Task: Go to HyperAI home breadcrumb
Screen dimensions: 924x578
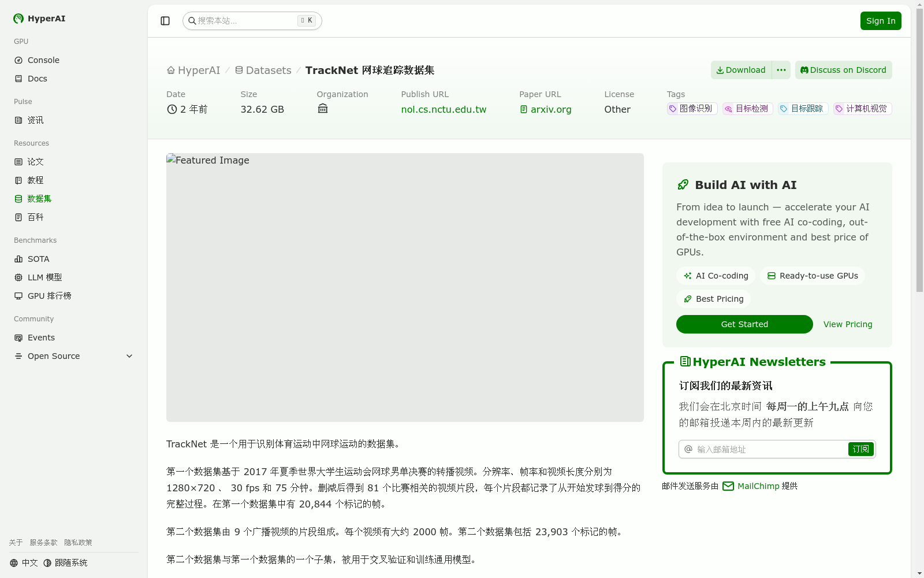Action: point(193,70)
